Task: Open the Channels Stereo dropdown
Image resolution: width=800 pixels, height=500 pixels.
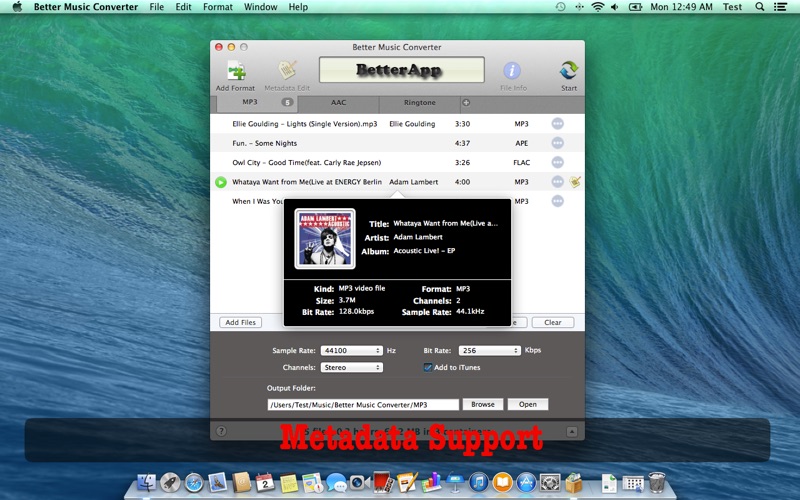Action: [x=352, y=367]
